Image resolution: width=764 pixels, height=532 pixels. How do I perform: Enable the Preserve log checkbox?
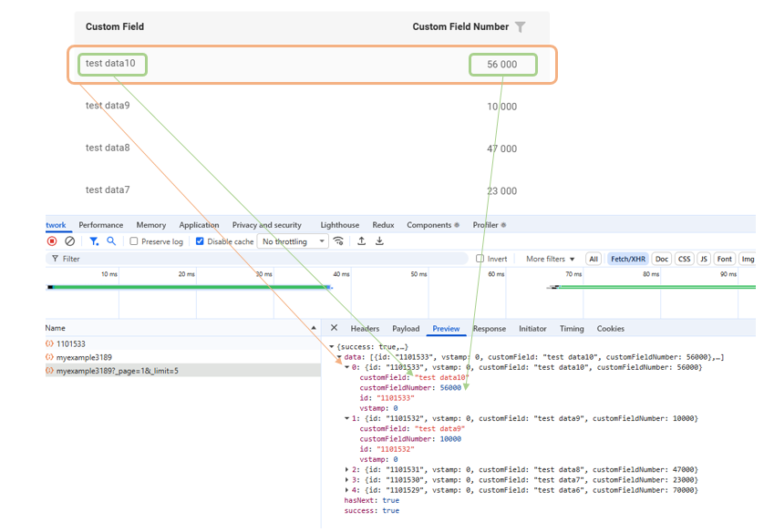click(134, 241)
